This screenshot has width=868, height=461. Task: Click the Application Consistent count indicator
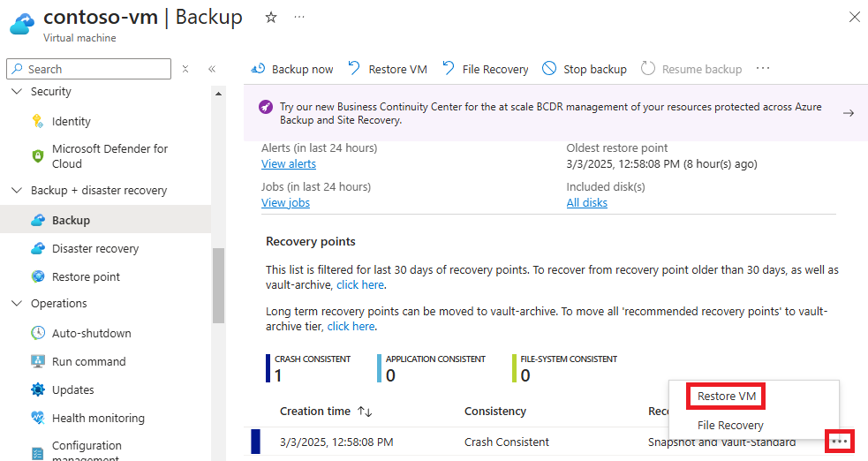click(431, 368)
